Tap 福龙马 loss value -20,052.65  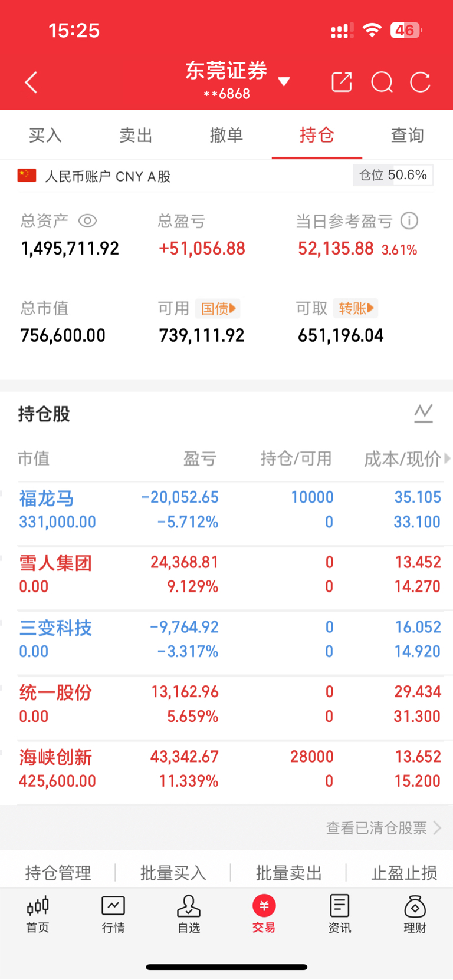tap(180, 497)
